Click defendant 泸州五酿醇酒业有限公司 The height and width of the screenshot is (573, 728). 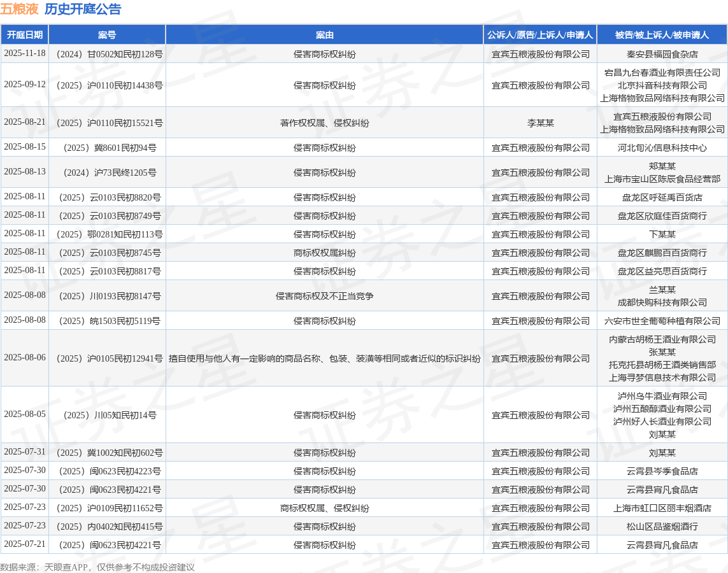[x=662, y=409]
